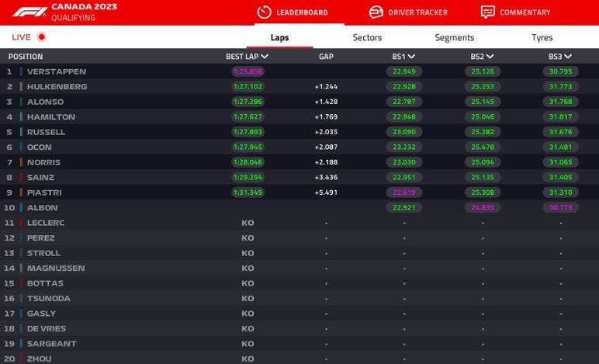Click the POSITION column header
This screenshot has width=599, height=364.
26,57
